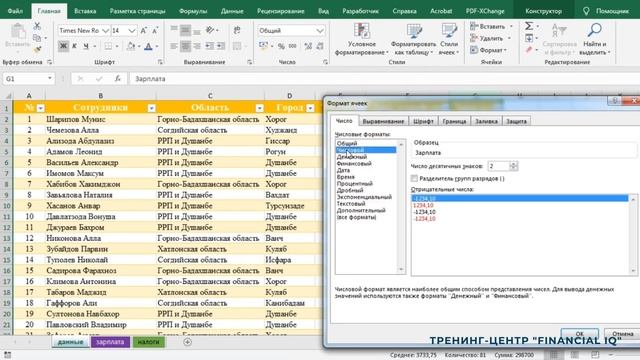Open the Name Box dropdown arrow
The height and width of the screenshot is (360, 640).
49,78
